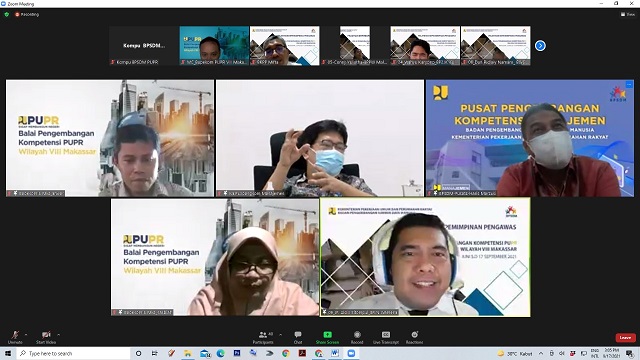Click the Unmute microphone icon
The image size is (640, 360).
click(x=15, y=335)
